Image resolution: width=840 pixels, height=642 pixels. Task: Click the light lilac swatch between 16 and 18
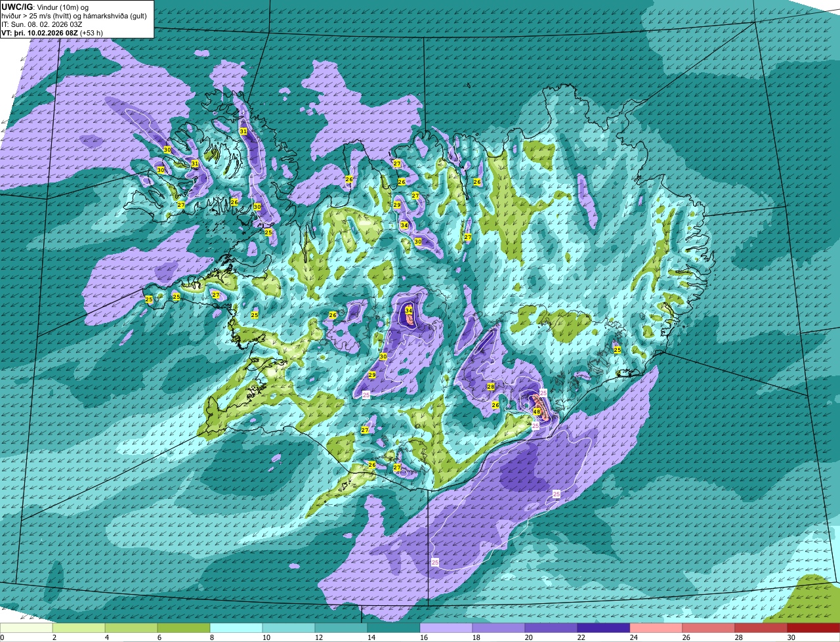click(446, 628)
